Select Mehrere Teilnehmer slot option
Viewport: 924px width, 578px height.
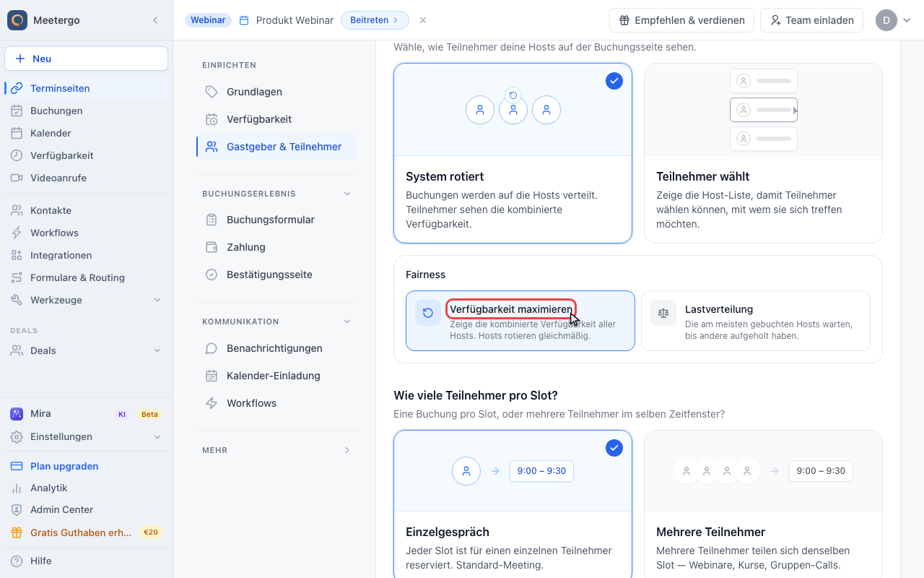tap(763, 504)
